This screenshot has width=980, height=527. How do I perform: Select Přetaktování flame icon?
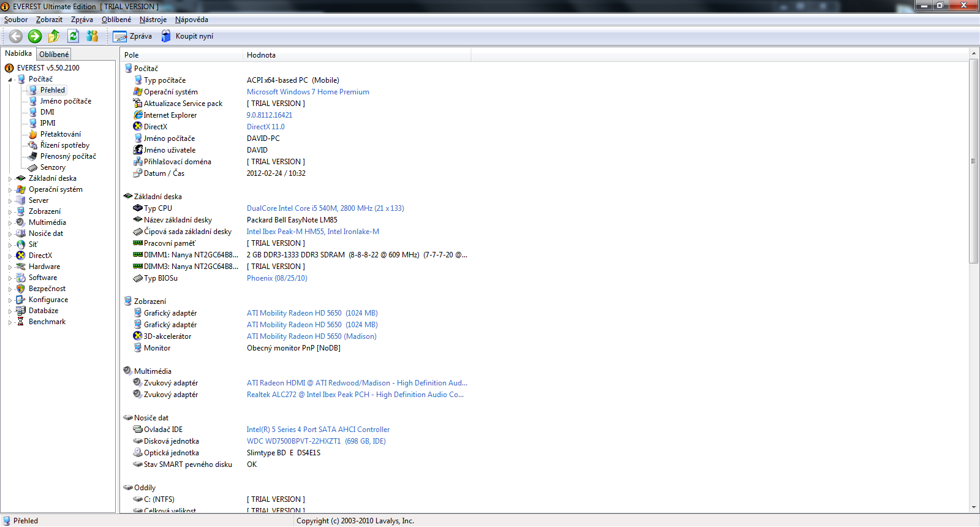pos(33,134)
